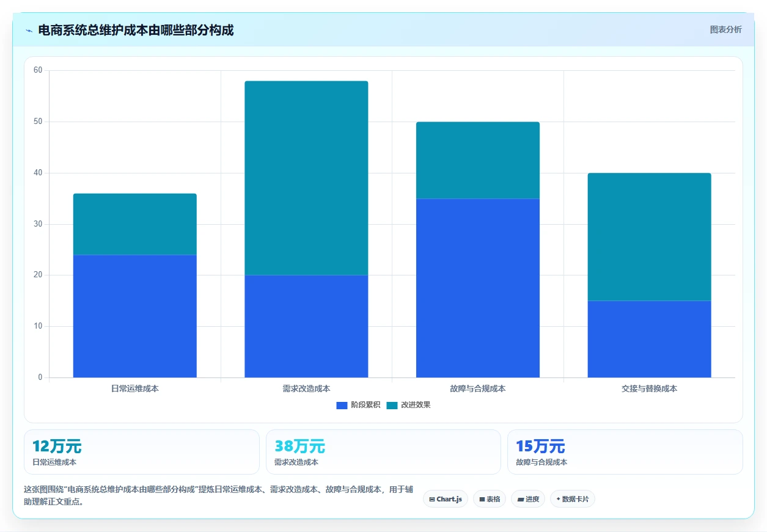Click the y-axis value 30

[38, 224]
